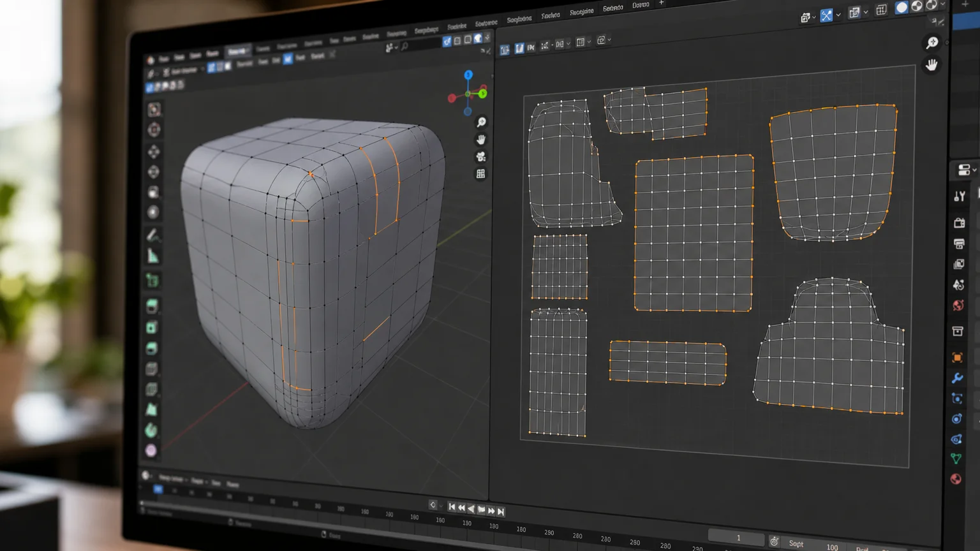Select the Extrude Region tool
This screenshot has width=980, height=551.
(x=152, y=307)
